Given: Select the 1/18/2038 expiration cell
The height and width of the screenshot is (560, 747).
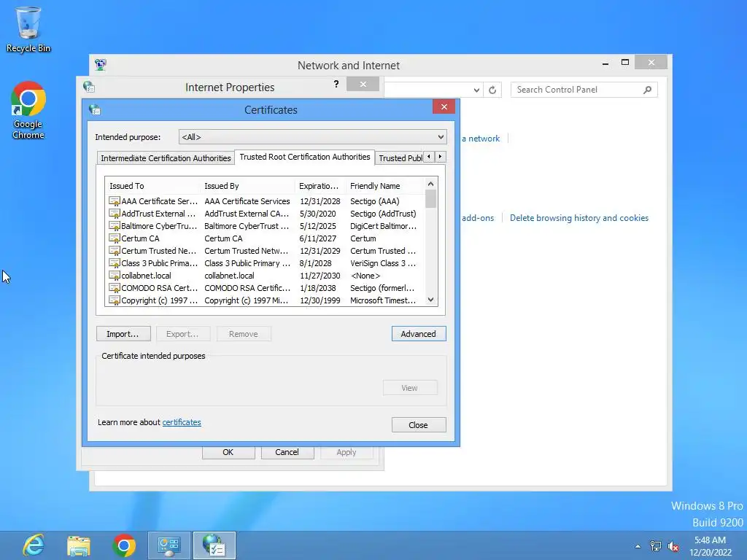Looking at the screenshot, I should coord(318,287).
